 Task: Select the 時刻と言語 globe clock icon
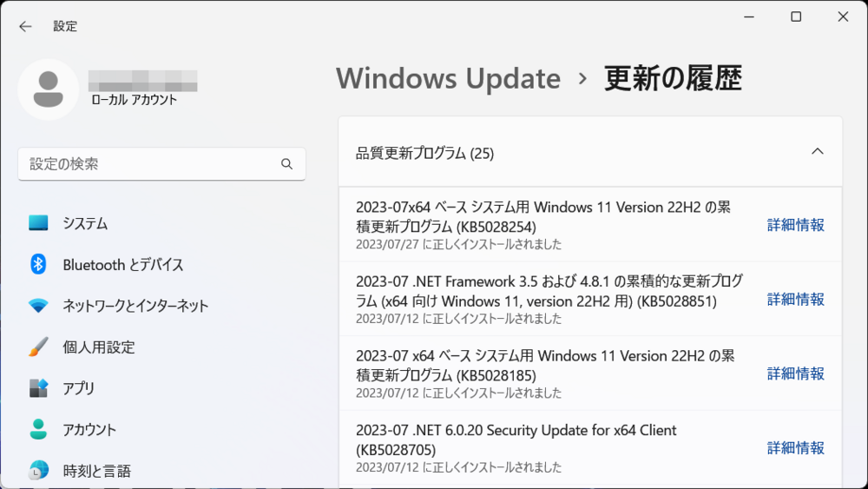coord(38,470)
